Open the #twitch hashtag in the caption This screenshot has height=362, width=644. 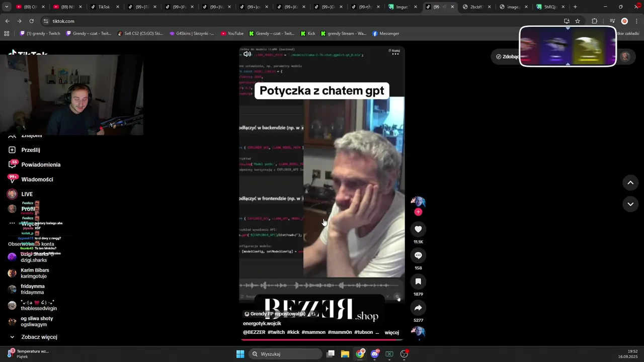coord(276,332)
